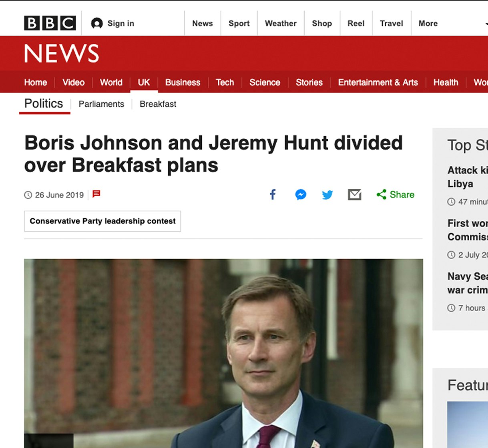Viewport: 488px width, 448px height.
Task: Open the Parliaments sub-section
Action: click(101, 104)
